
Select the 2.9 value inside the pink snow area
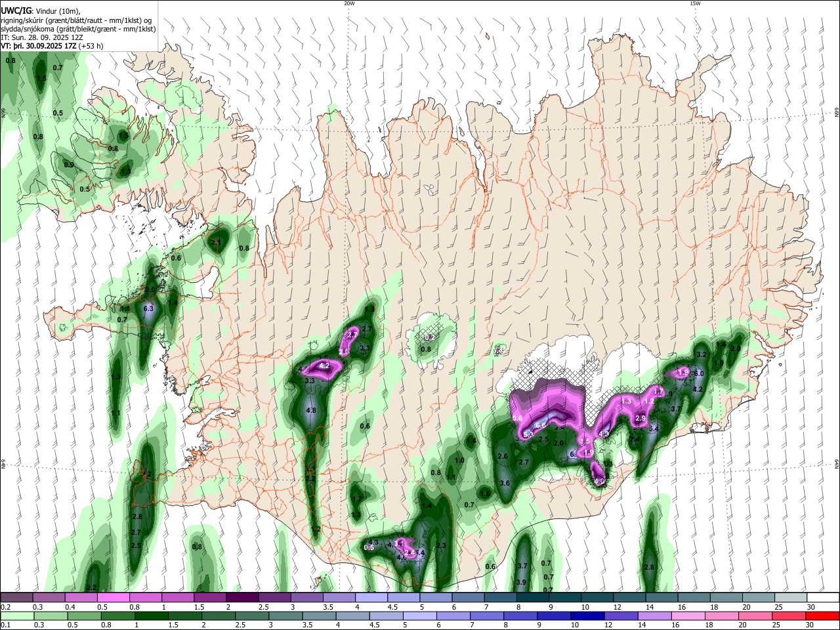641,419
